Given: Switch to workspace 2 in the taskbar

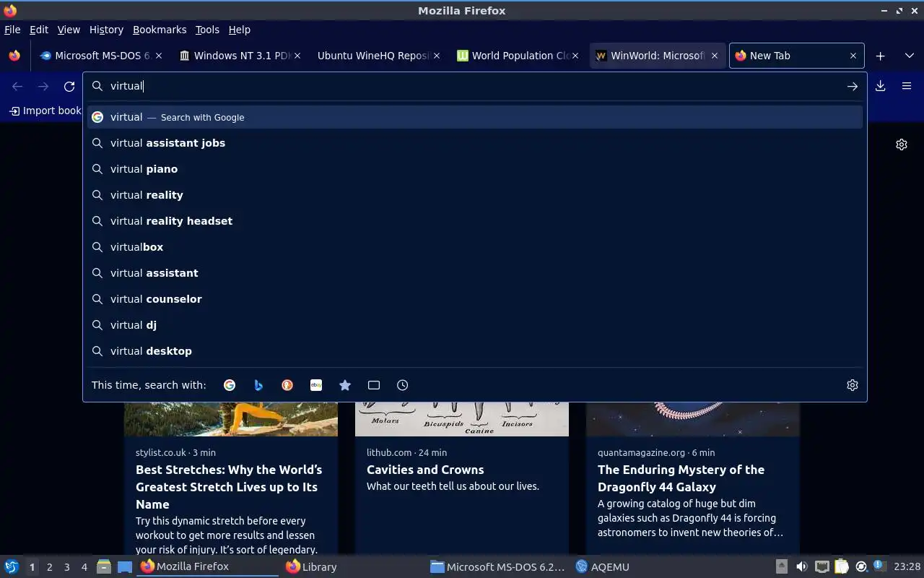Looking at the screenshot, I should point(49,567).
